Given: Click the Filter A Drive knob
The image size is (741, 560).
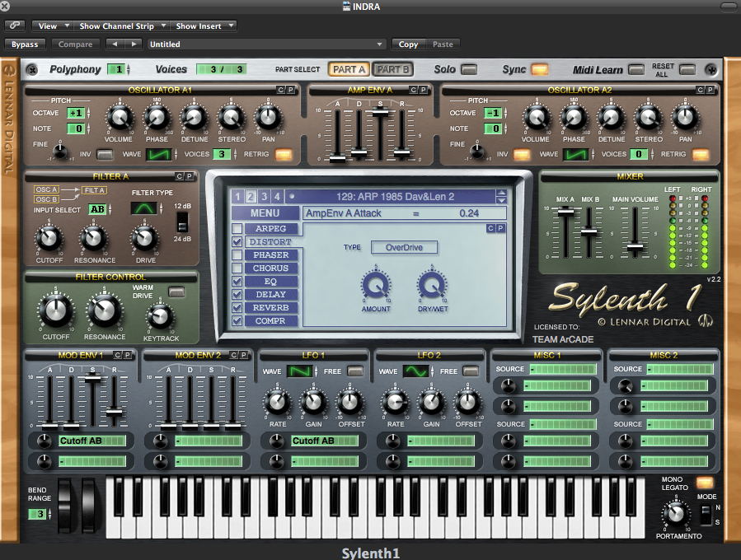Looking at the screenshot, I should tap(144, 238).
